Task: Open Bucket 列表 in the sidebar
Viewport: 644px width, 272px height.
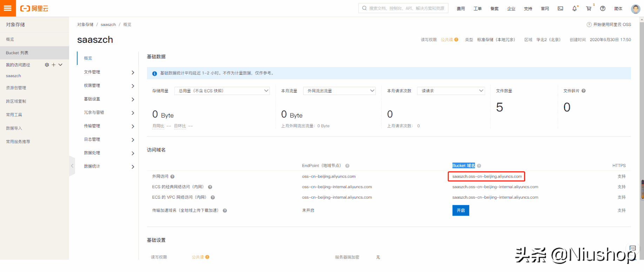Action: pos(34,53)
